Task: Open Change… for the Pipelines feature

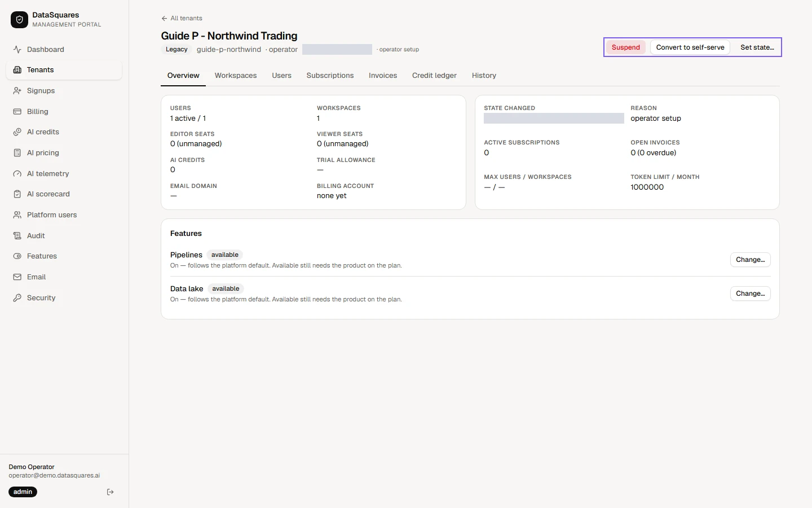Action: pyautogui.click(x=751, y=260)
